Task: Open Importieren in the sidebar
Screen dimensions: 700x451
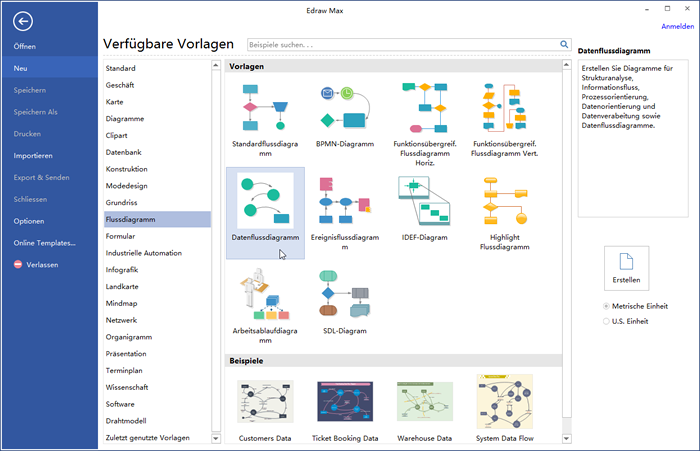Action: click(x=33, y=156)
